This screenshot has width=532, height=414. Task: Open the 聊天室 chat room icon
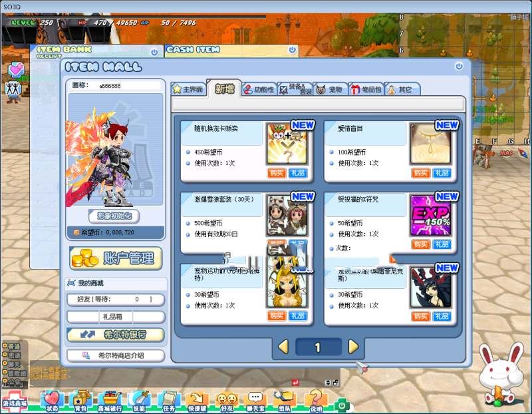[255, 401]
